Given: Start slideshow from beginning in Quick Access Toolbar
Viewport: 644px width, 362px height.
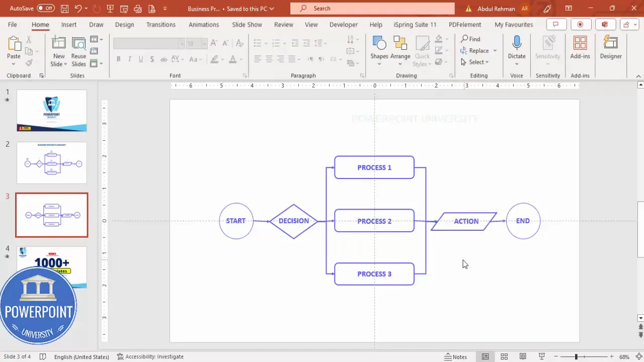Looking at the screenshot, I should pyautogui.click(x=110, y=9).
